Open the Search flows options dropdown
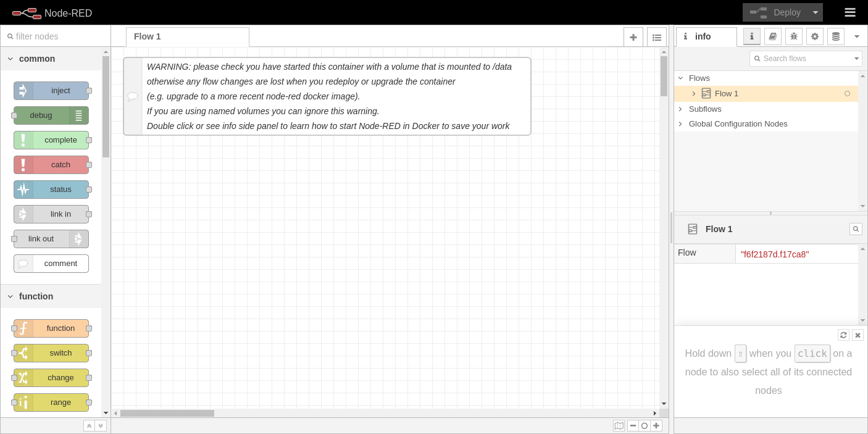 pyautogui.click(x=856, y=59)
